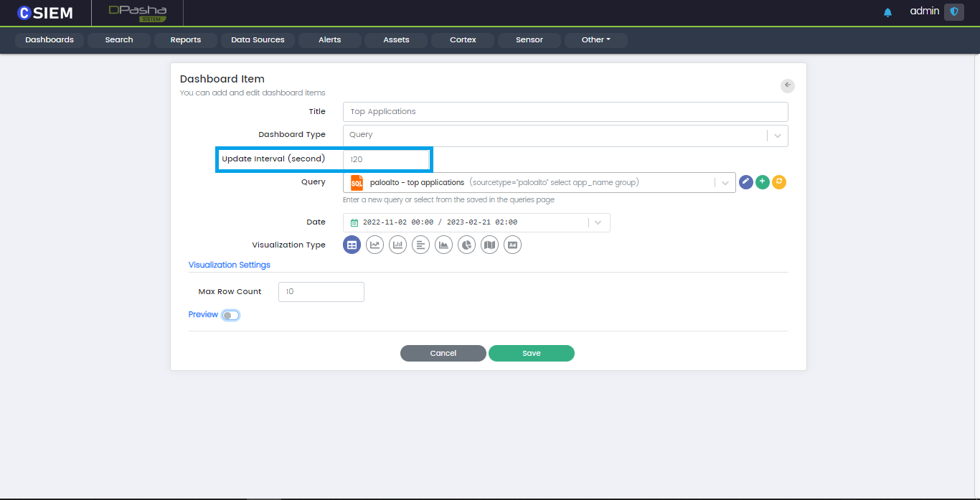Expand the Dashboard Type dropdown
Image resolution: width=980 pixels, height=500 pixels.
tap(778, 135)
